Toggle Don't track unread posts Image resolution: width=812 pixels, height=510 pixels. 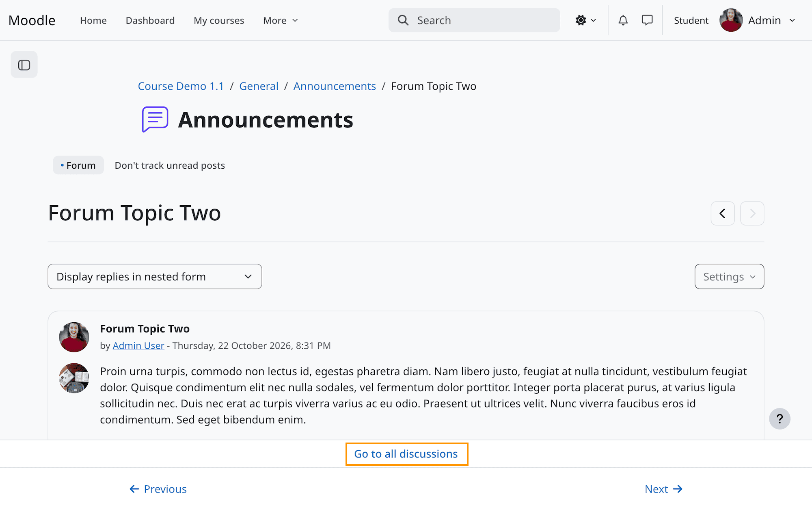[x=170, y=165]
